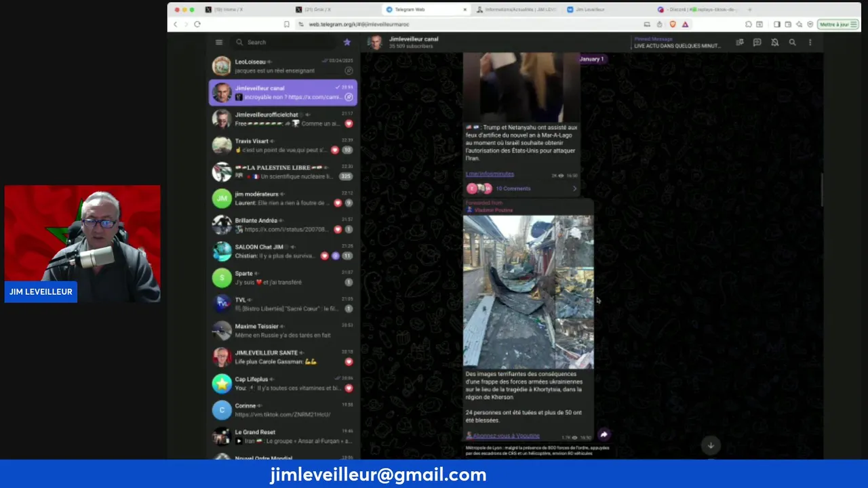Open the Maxime Teissier chat
The height and width of the screenshot is (488, 868).
coord(283,330)
